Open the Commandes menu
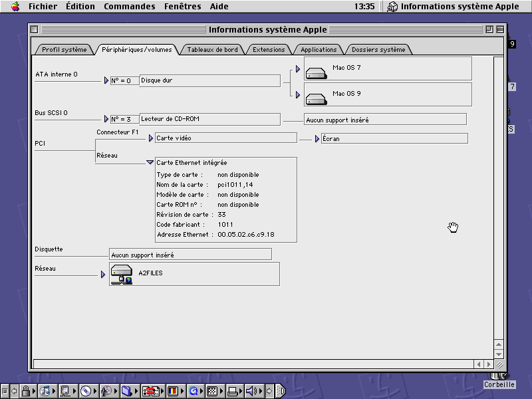The image size is (532, 399). point(130,7)
